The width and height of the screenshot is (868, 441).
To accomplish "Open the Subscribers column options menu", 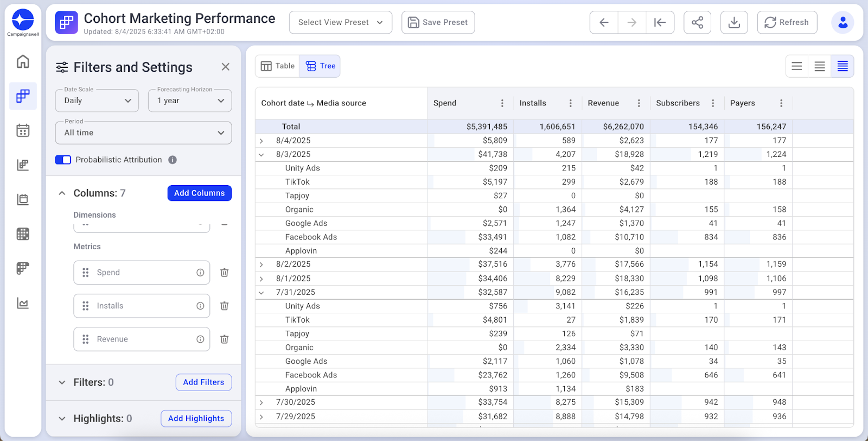I will (713, 103).
